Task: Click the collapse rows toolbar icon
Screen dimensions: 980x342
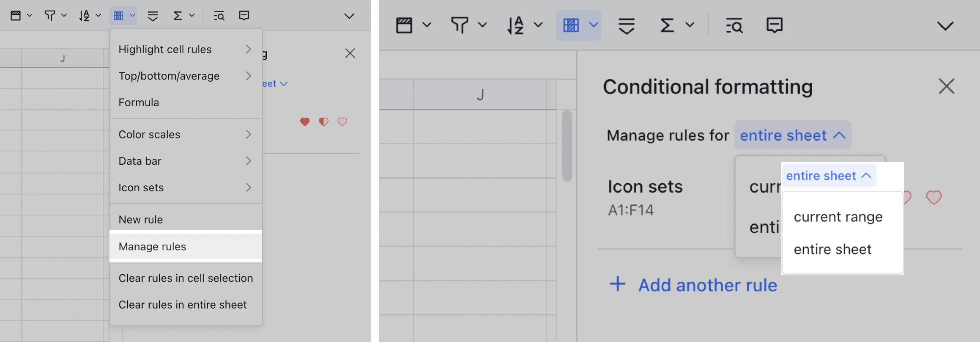Action: coord(626,25)
